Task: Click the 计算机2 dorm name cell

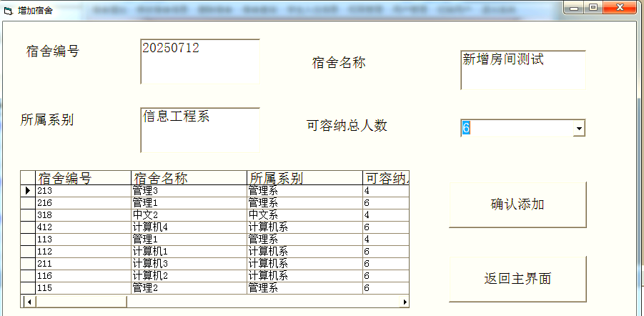Action: point(189,276)
